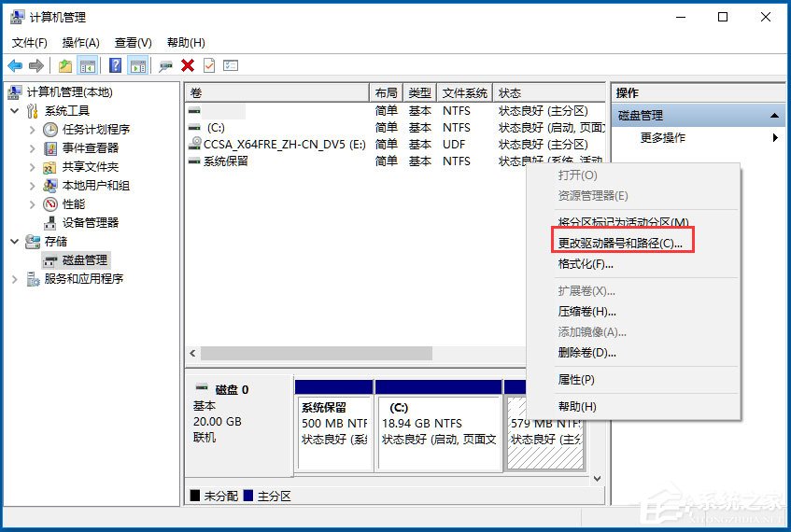Choose 更改驱动器号和路径(C)... from context menu
This screenshot has height=532, width=791.
[620, 243]
